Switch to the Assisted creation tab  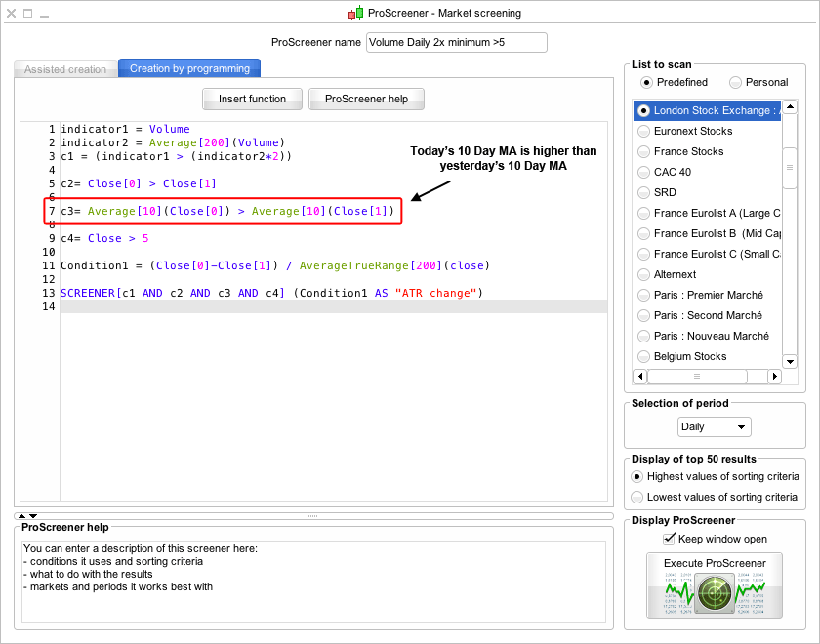point(65,69)
